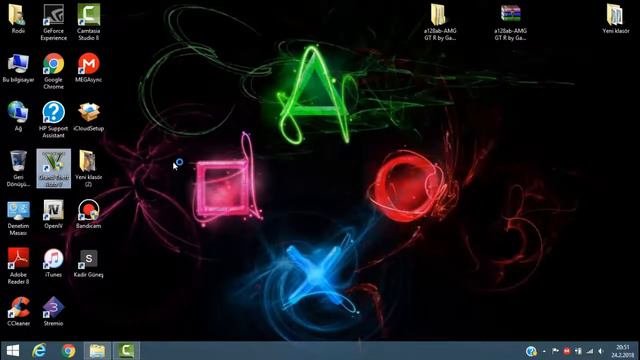Select the Adobe Reader 8 desktop shortcut
Screen dimensions: 640x360
pyautogui.click(x=18, y=266)
